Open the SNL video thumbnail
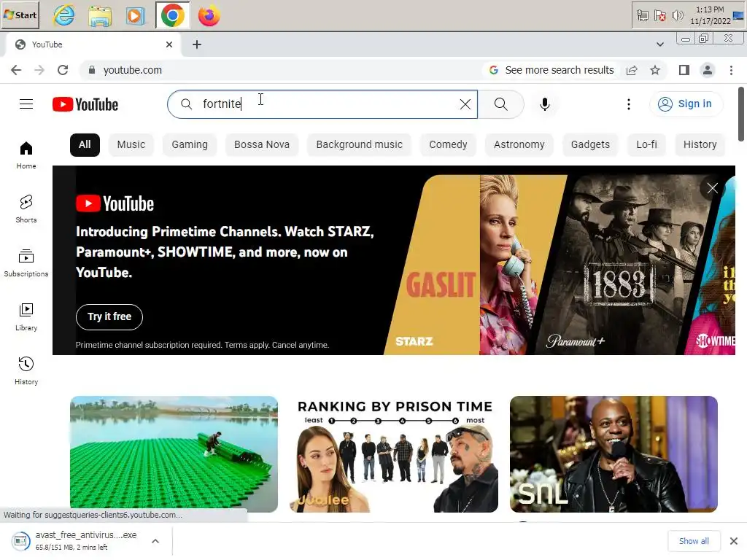 [614, 454]
